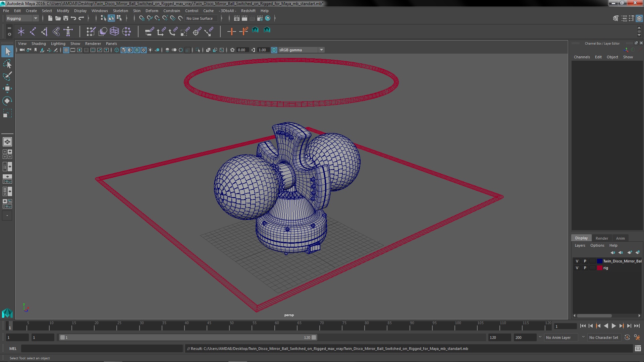
Task: Click the Twin_Disco_Mirror_Bal layer blue color swatch
Action: [x=599, y=261]
